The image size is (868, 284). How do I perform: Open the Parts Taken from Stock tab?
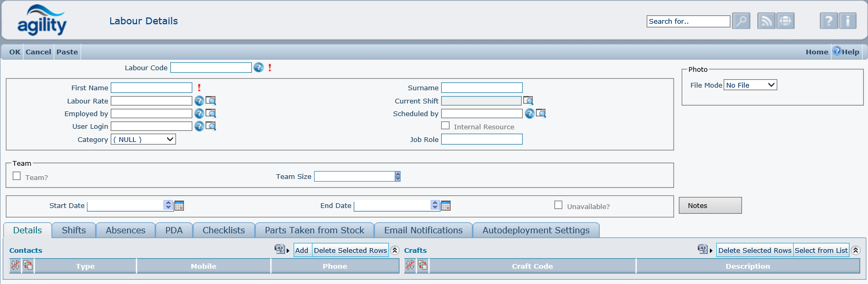314,231
